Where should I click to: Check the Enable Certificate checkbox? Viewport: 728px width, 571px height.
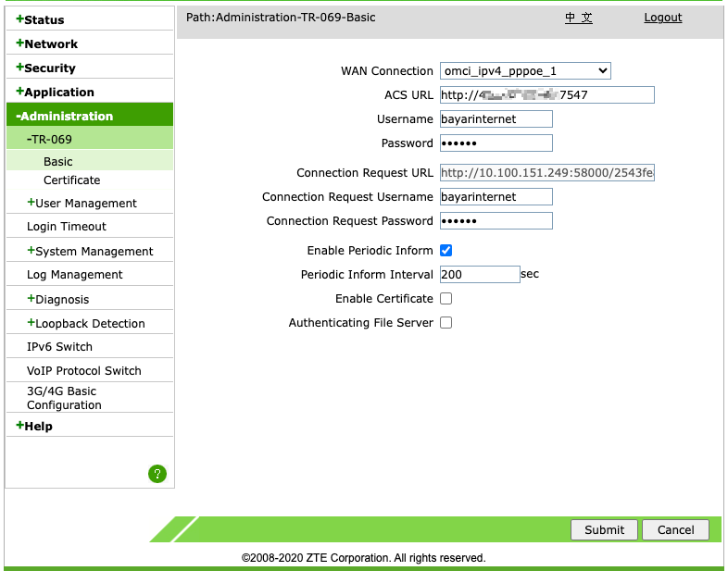tap(446, 299)
